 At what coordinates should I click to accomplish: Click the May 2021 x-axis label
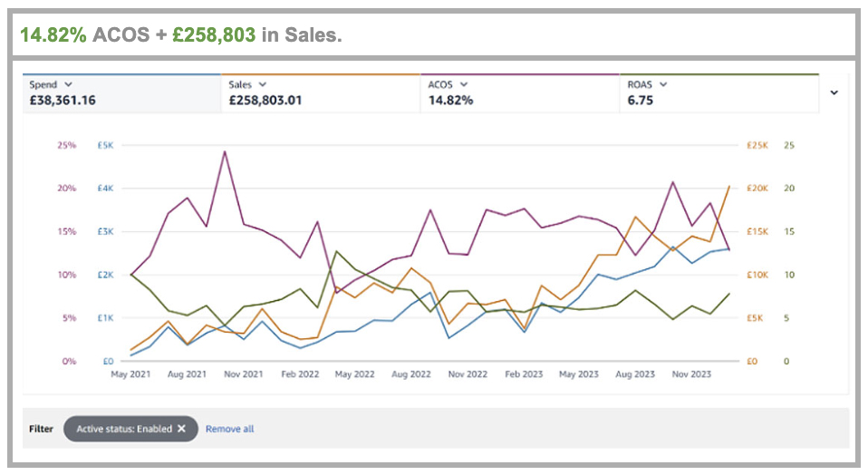click(x=130, y=373)
